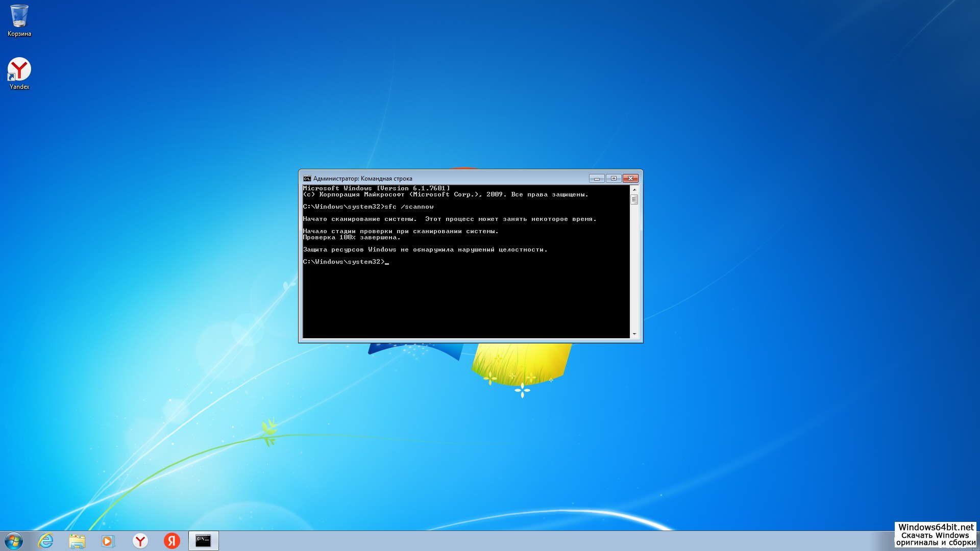Launch Windows Media Player from taskbar
The image size is (980, 551).
tap(108, 541)
